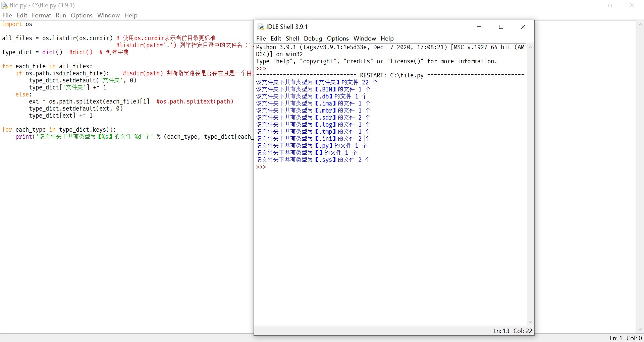The image size is (644, 342).
Task: Open the Run menu in editor window
Action: (x=61, y=15)
